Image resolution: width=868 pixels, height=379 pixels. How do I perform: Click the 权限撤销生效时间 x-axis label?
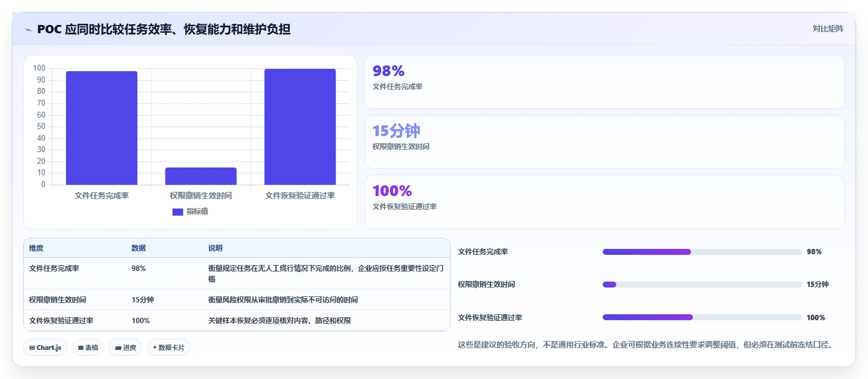click(201, 195)
